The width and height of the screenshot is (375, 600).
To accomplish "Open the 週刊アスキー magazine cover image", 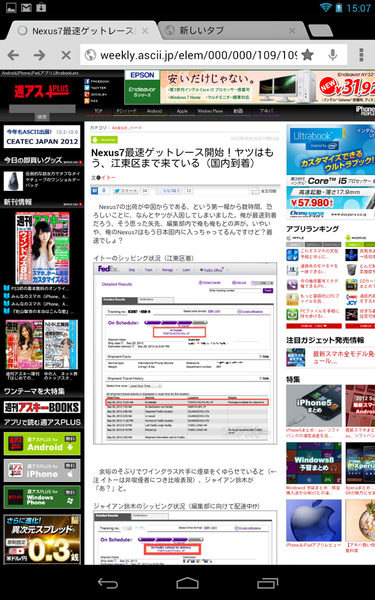I will pyautogui.click(x=42, y=248).
